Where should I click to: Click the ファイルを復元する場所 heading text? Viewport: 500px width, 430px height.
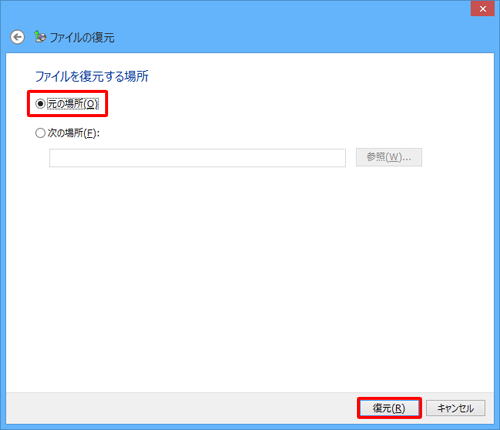(92, 76)
